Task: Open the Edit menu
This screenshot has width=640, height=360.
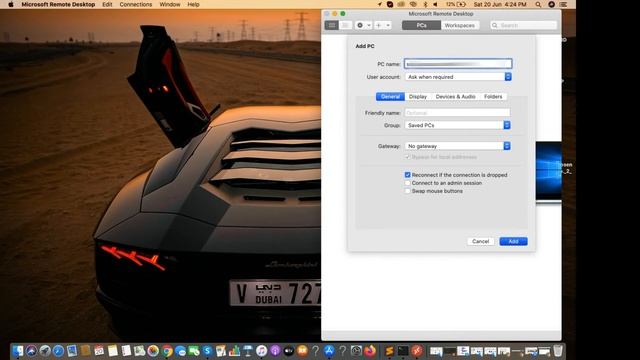Action: click(x=107, y=4)
